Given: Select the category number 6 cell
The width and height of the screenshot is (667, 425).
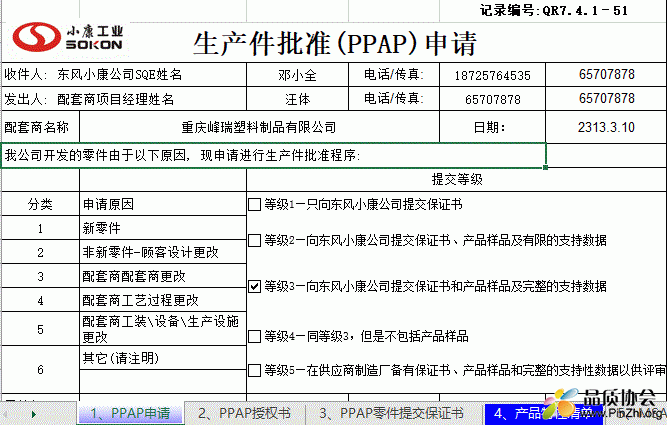Looking at the screenshot, I should tap(40, 370).
